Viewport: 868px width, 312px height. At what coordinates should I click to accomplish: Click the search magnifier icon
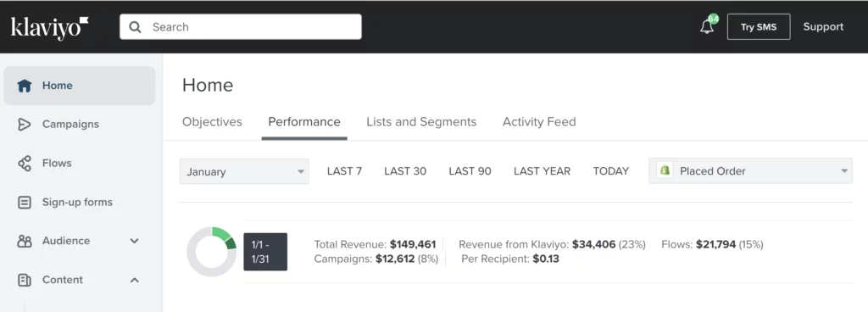(135, 27)
